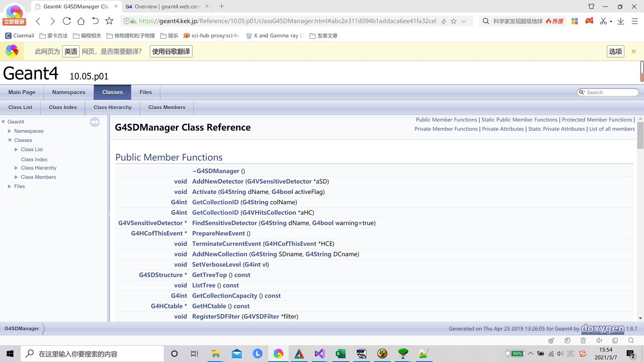Open the Namespaces navigation tab
Viewport: 644px width, 362px height.
[x=69, y=92]
